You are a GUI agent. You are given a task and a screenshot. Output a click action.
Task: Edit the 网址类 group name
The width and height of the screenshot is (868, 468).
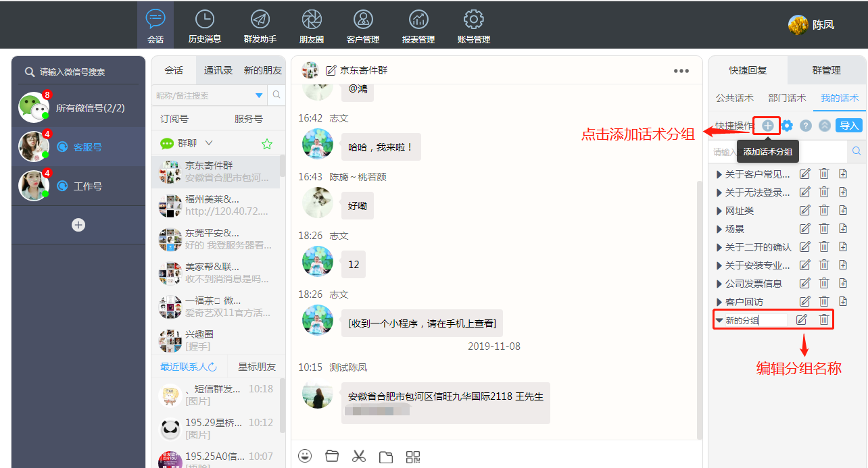(x=804, y=211)
